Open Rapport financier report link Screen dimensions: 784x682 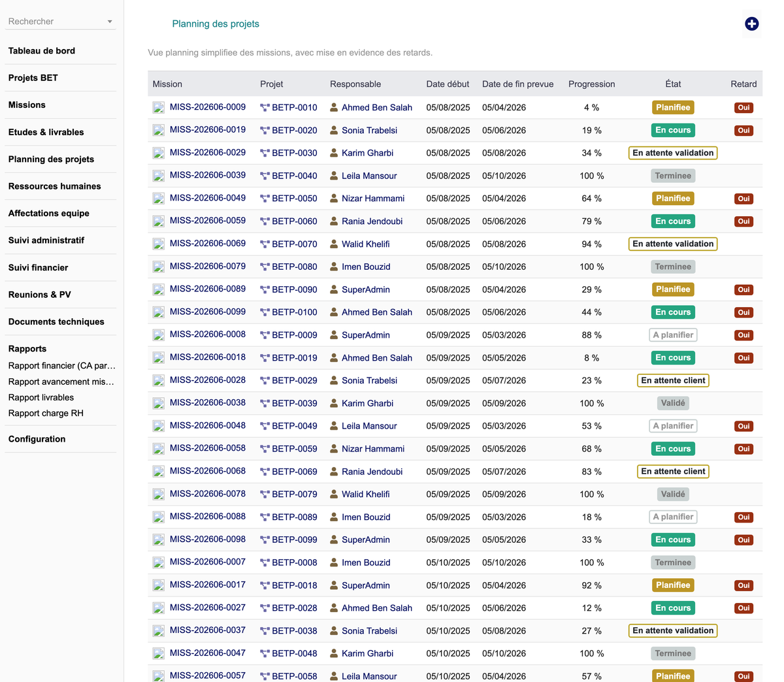pos(61,366)
